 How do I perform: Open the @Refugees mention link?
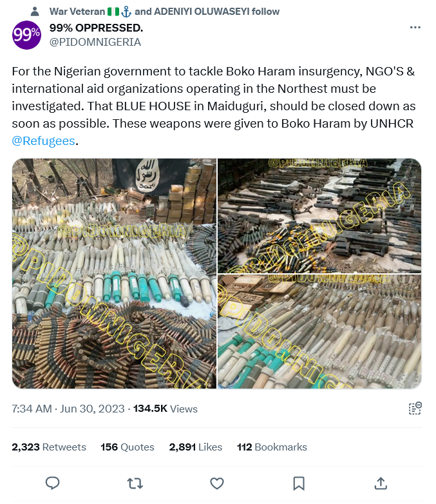(43, 141)
